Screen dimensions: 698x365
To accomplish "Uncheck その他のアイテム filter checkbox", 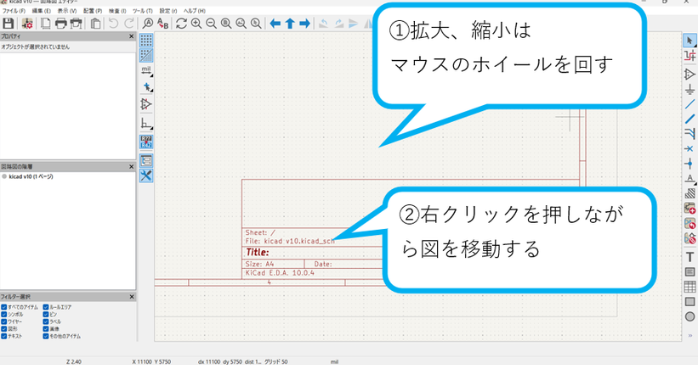I will (x=45, y=336).
